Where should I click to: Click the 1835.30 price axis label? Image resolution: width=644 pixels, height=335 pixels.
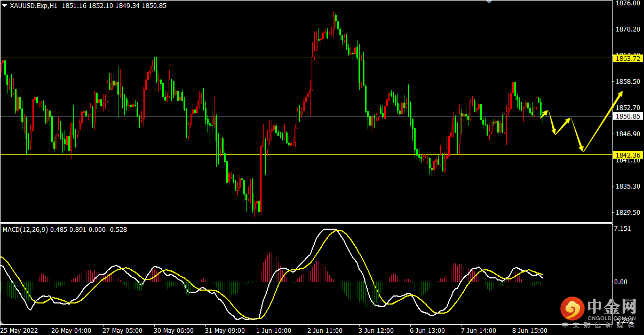[629, 186]
